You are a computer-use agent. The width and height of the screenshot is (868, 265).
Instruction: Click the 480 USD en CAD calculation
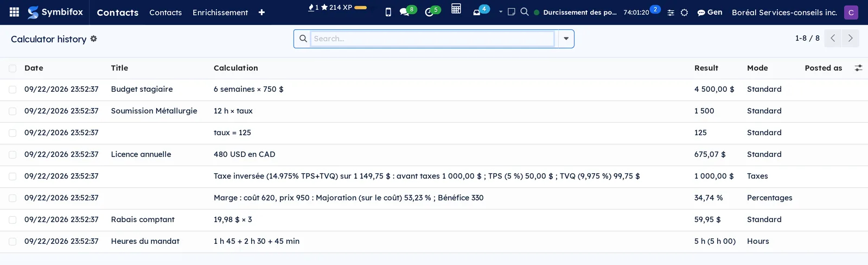pyautogui.click(x=245, y=154)
